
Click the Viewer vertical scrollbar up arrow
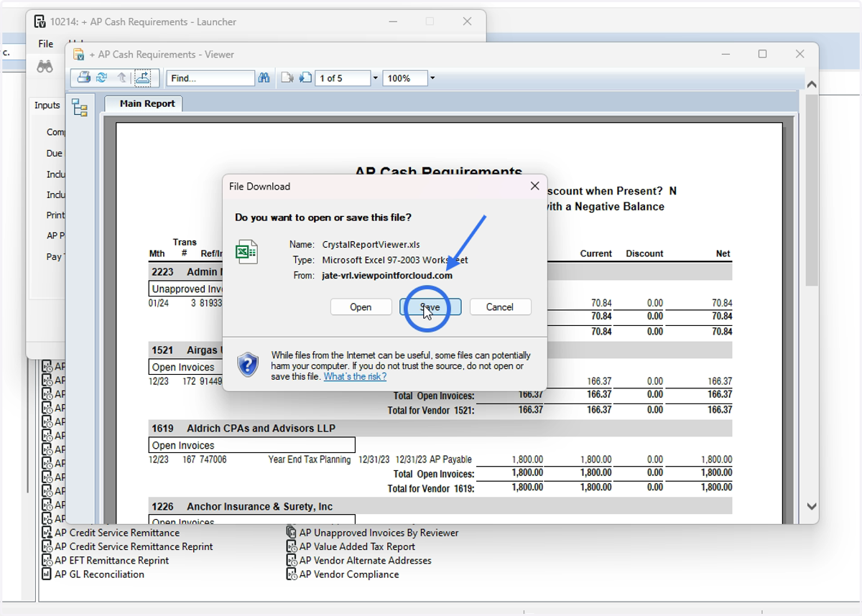812,85
